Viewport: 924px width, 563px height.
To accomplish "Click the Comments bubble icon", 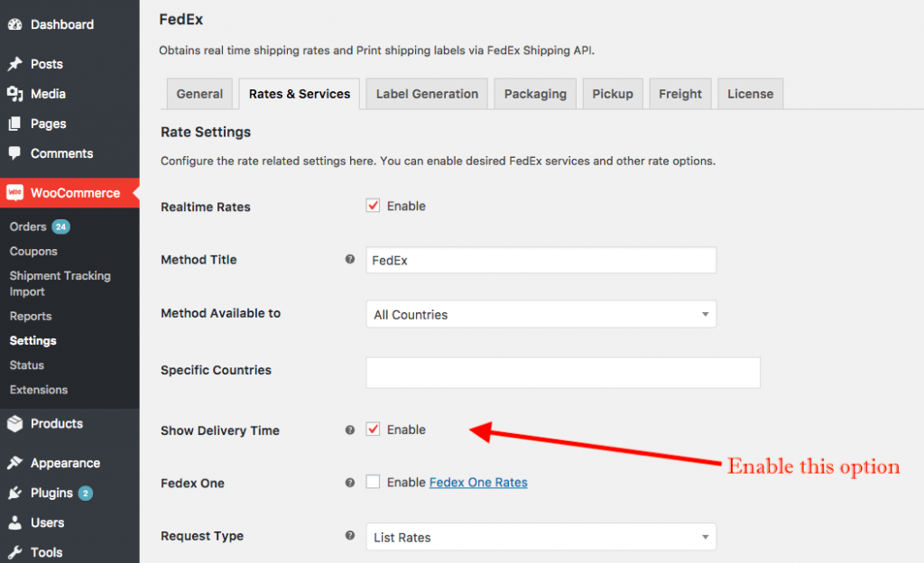I will click(x=14, y=153).
